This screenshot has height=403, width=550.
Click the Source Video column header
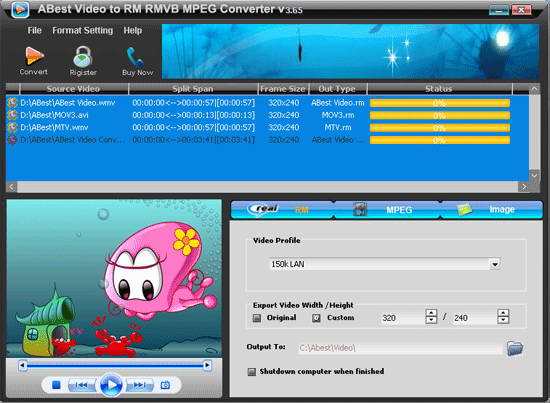(x=73, y=89)
